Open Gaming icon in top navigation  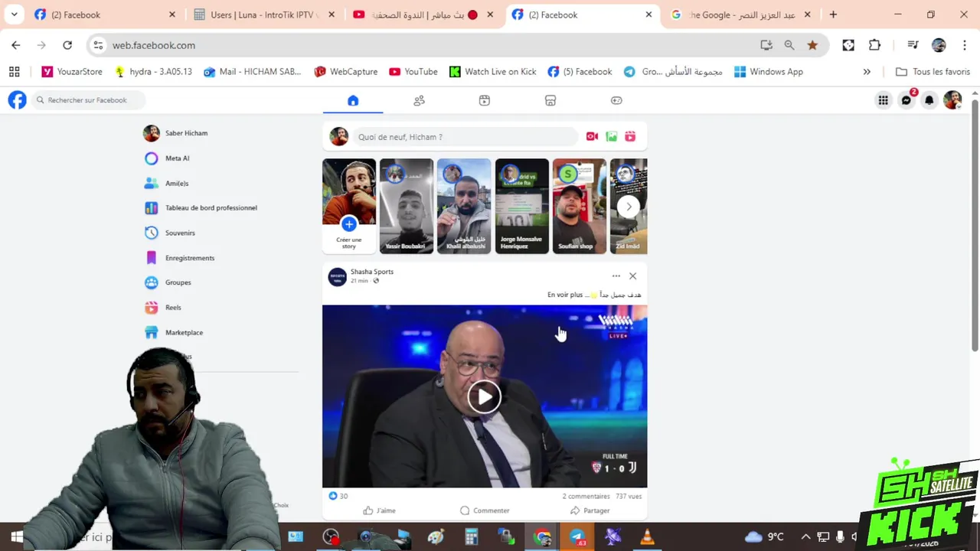coord(616,100)
